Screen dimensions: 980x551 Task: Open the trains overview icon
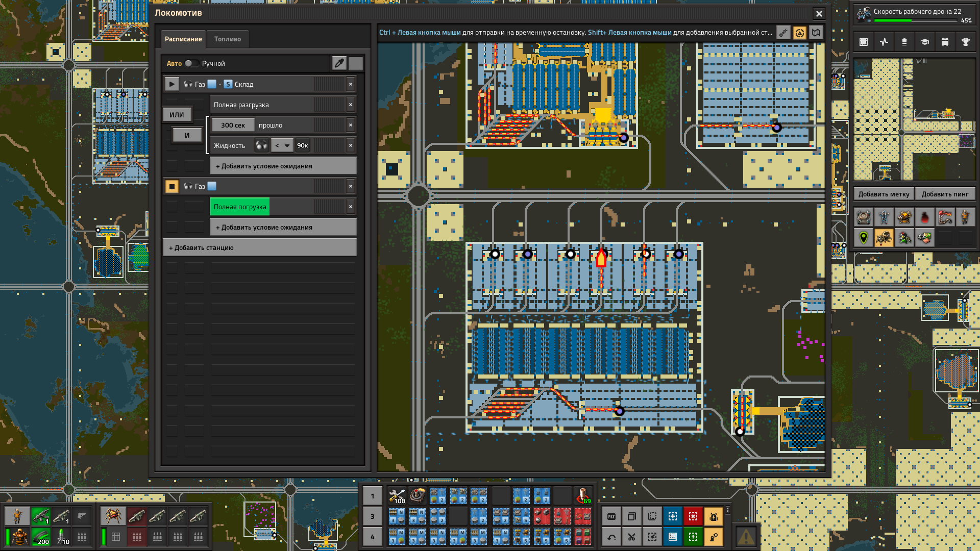(945, 42)
